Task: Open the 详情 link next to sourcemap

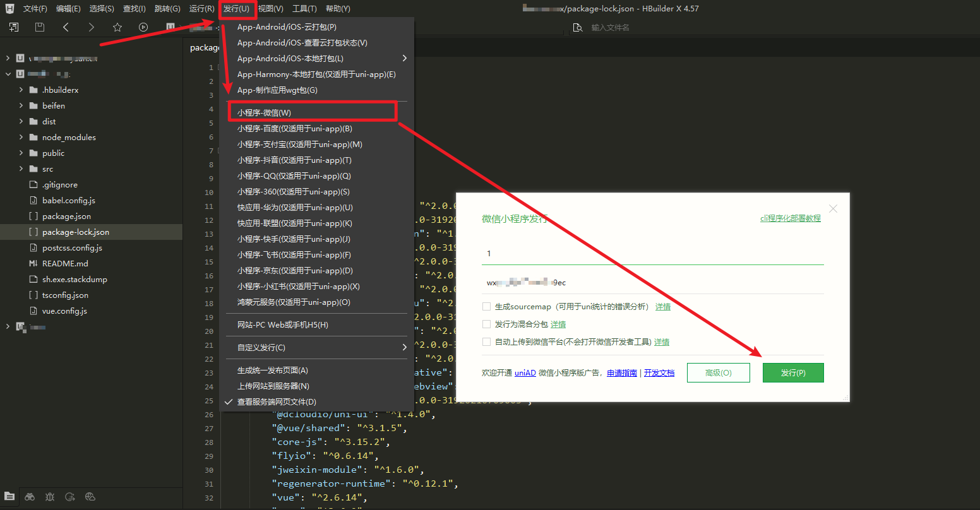Action: 663,307
